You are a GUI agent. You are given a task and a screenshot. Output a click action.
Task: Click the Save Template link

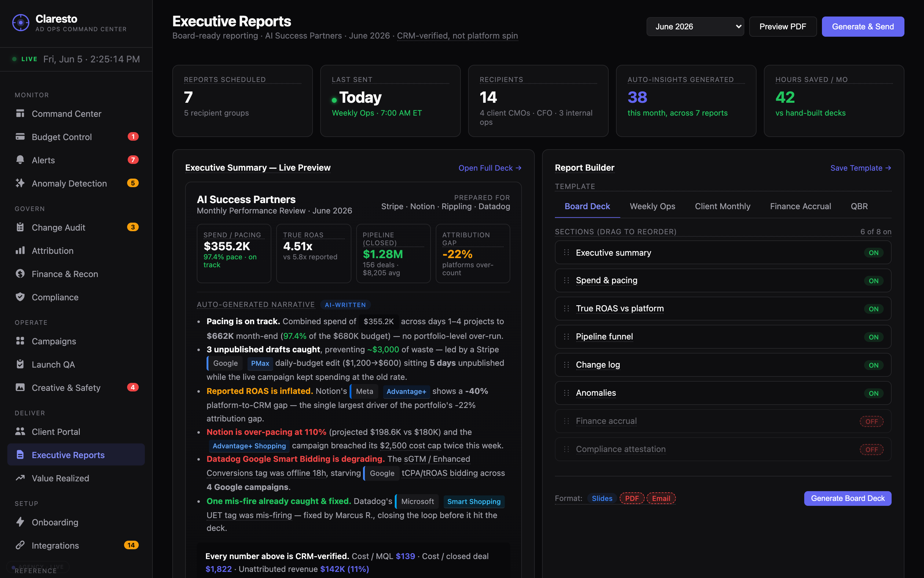(861, 168)
